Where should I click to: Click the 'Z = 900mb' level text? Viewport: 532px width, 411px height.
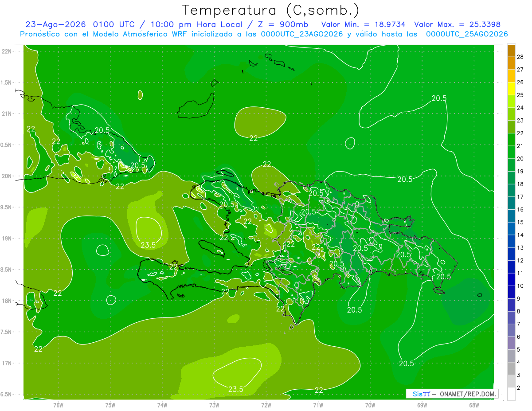tap(282, 24)
